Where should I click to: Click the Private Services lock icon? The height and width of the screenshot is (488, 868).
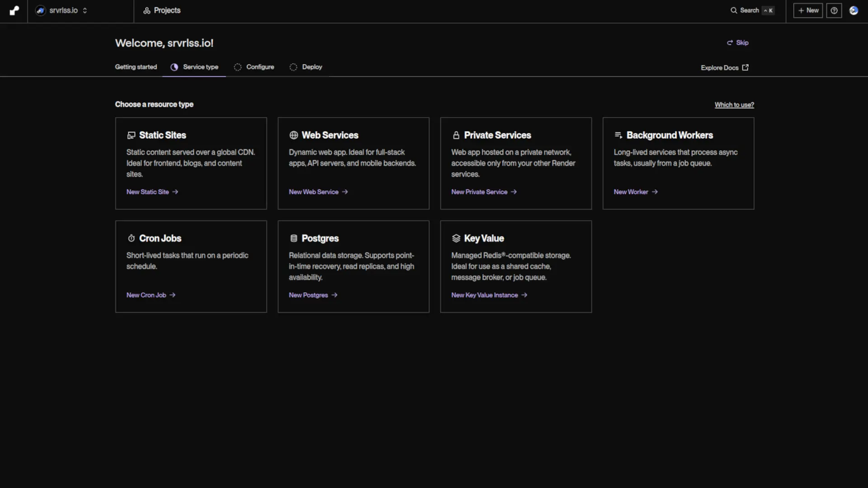(x=456, y=135)
